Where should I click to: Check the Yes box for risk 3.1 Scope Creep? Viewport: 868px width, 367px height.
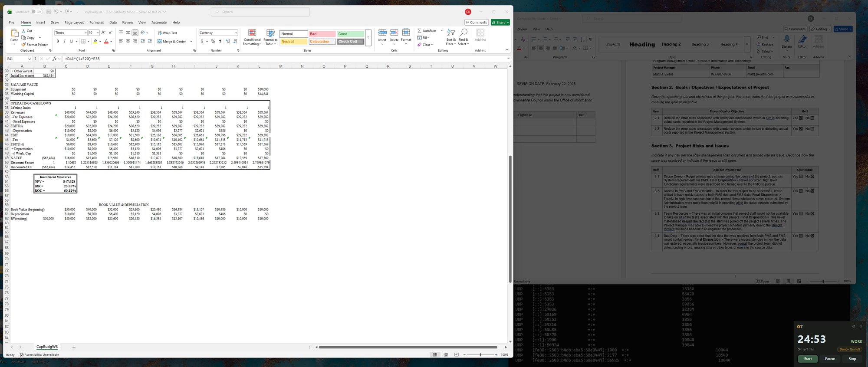[x=801, y=177]
